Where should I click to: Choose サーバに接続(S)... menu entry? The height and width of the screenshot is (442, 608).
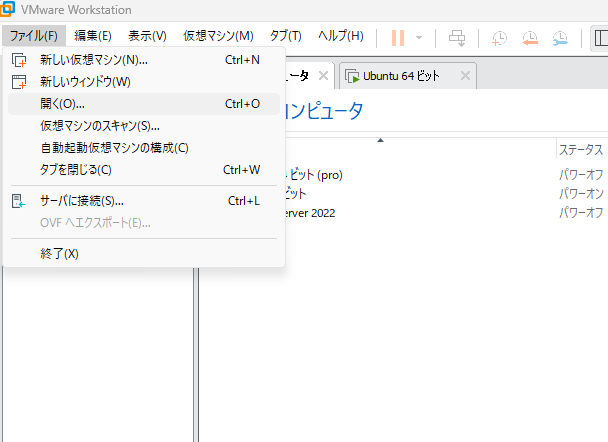coord(143,201)
